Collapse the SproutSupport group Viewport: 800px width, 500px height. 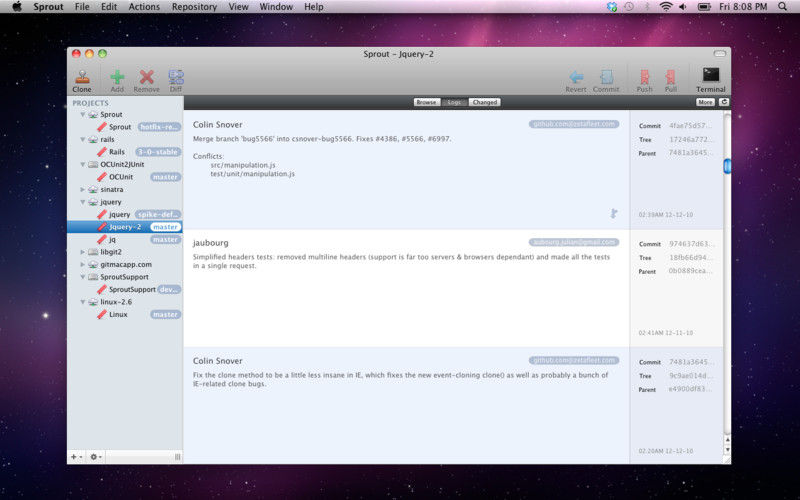[83, 277]
